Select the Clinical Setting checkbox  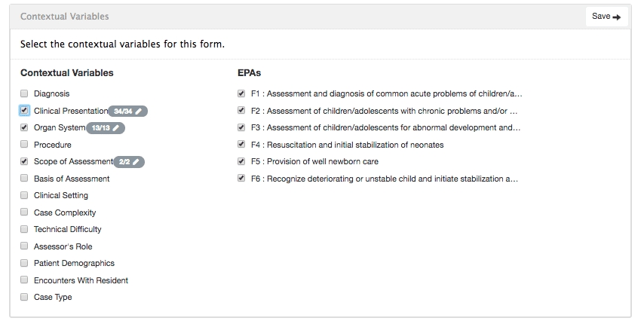25,195
